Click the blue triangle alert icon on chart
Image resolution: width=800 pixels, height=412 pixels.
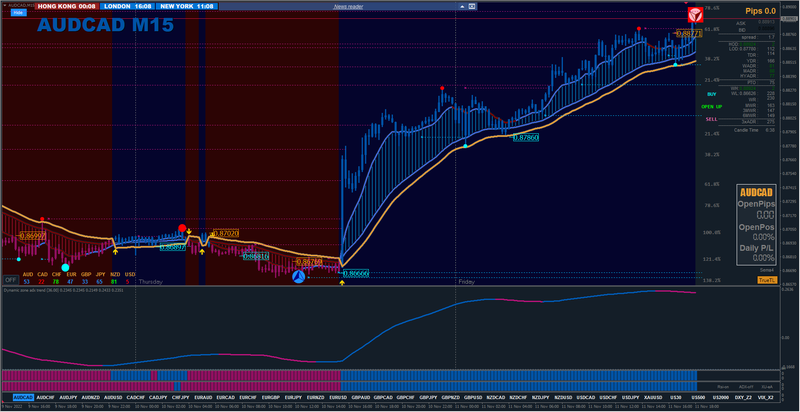[298, 277]
